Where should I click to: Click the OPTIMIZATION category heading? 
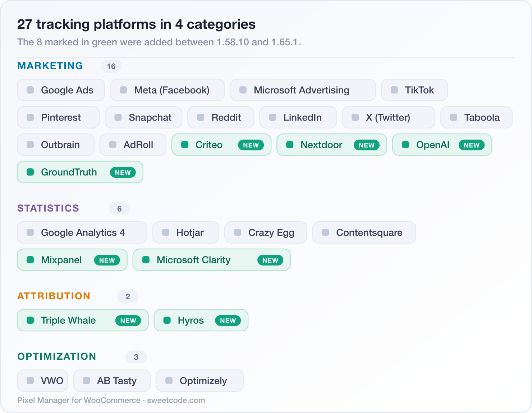coord(57,357)
